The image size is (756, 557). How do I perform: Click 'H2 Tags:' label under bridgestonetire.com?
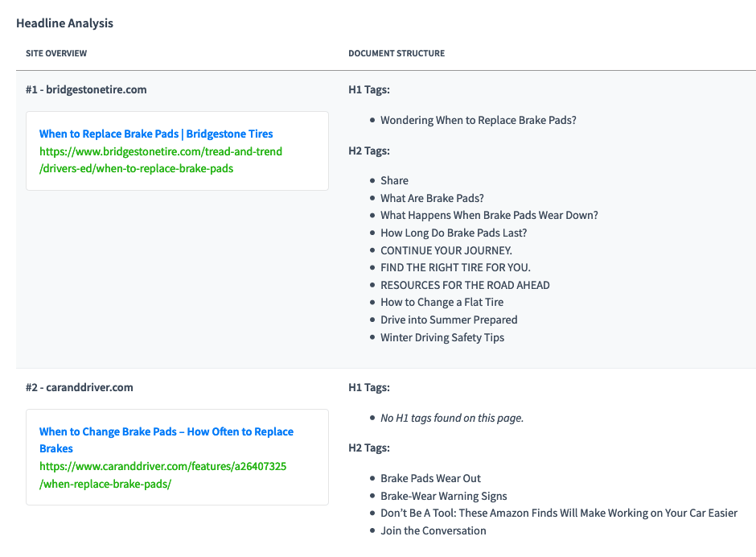tap(369, 151)
